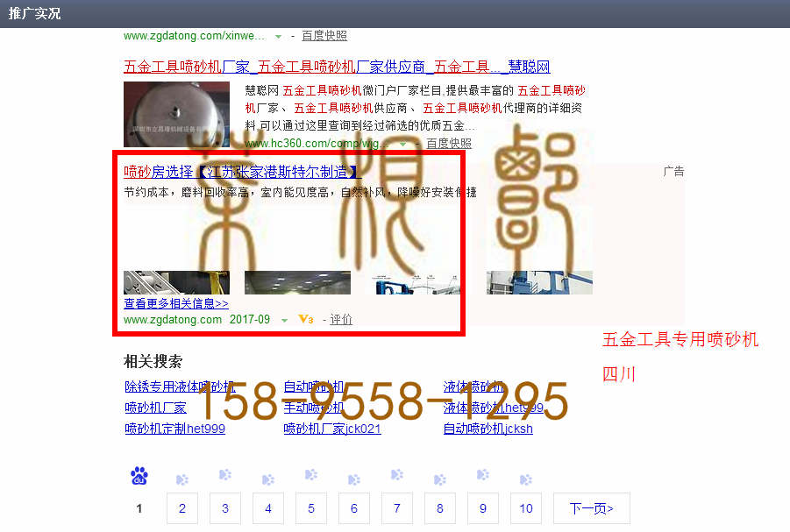Go to results page 7
Image resolution: width=790 pixels, height=532 pixels.
pos(397,508)
